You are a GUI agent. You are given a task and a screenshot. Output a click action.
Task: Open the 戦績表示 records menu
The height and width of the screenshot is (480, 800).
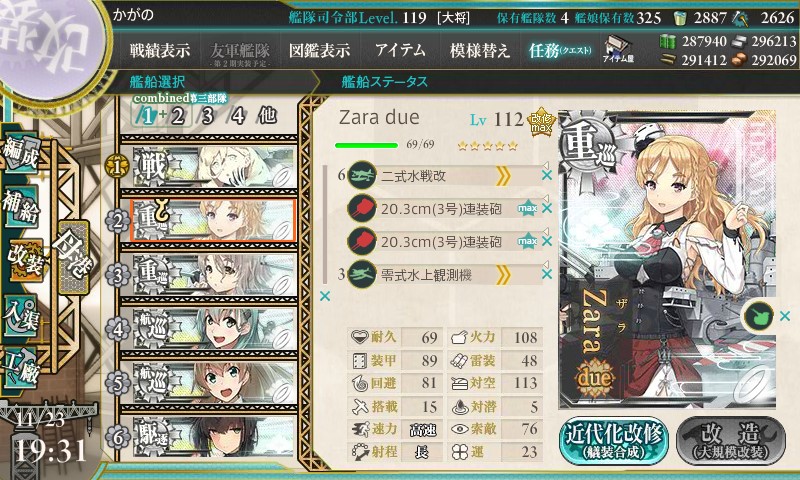point(160,50)
